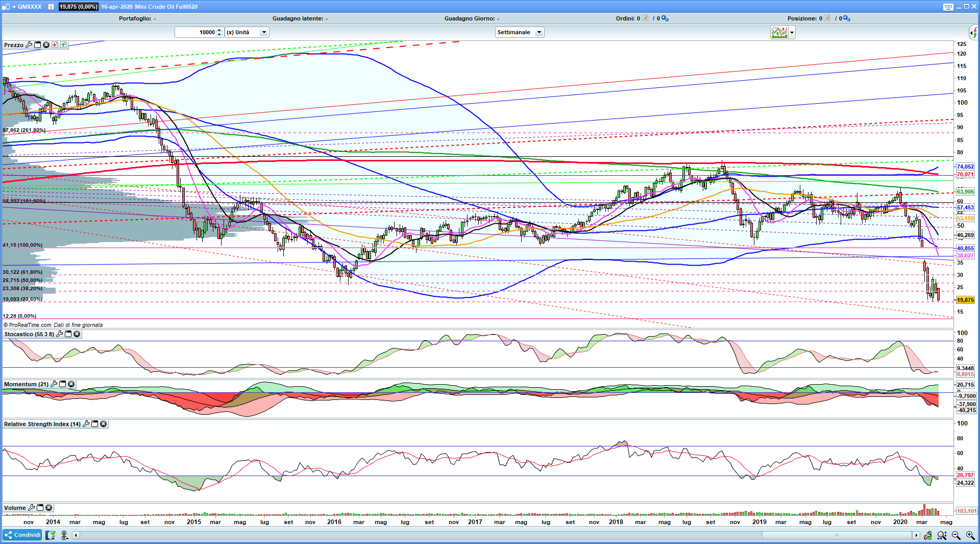980x544 pixels.
Task: Click the Guadagno latente label
Action: pos(298,18)
